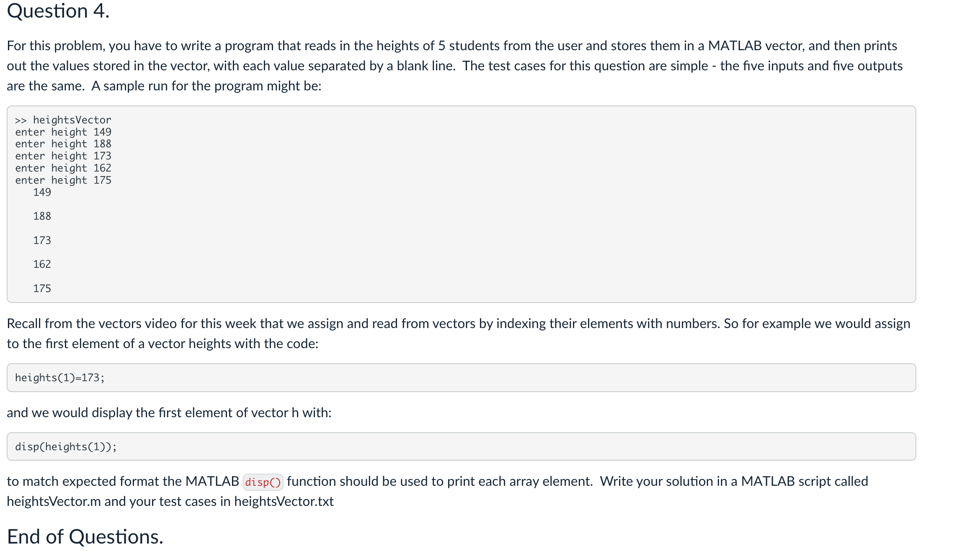Click the heights(1)=173; code block
980x554 pixels.
coord(60,378)
